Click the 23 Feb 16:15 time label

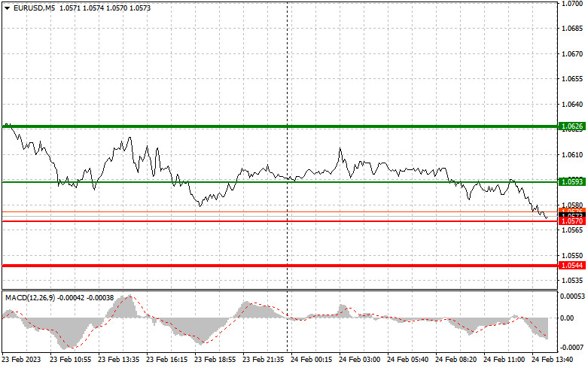pos(167,360)
